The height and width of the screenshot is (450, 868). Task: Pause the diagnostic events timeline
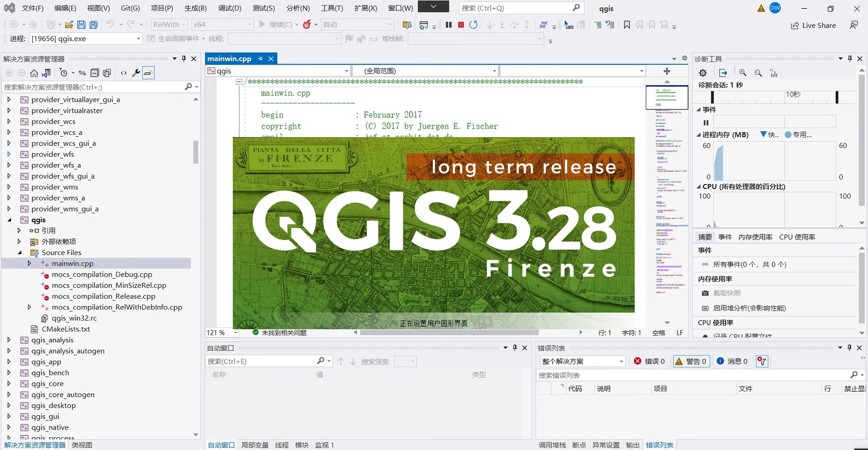[x=706, y=123]
